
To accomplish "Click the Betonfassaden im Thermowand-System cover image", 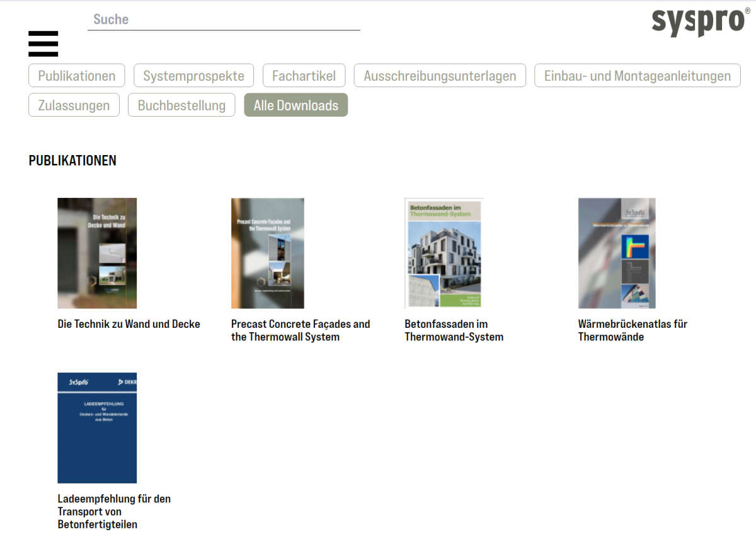I will (444, 253).
